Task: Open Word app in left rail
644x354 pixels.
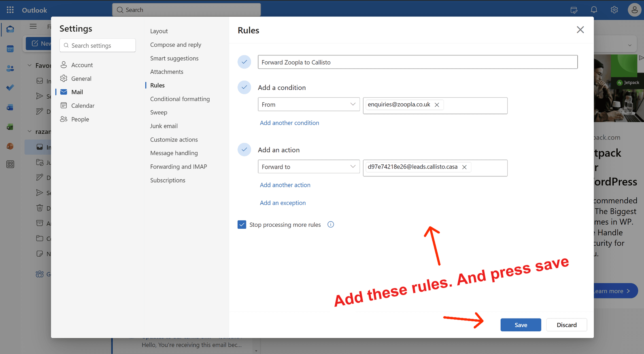Action: [x=10, y=107]
